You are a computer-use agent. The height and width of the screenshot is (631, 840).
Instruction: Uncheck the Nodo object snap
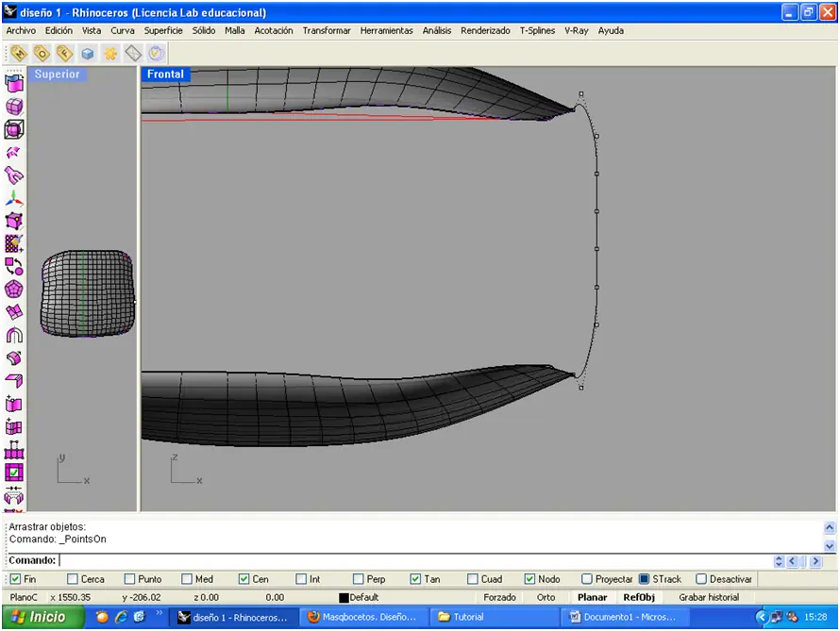click(x=529, y=579)
